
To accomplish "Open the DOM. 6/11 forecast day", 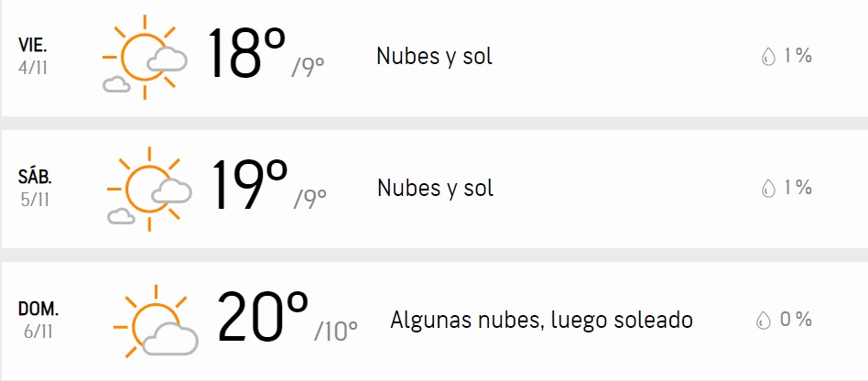I will pyautogui.click(x=38, y=321).
